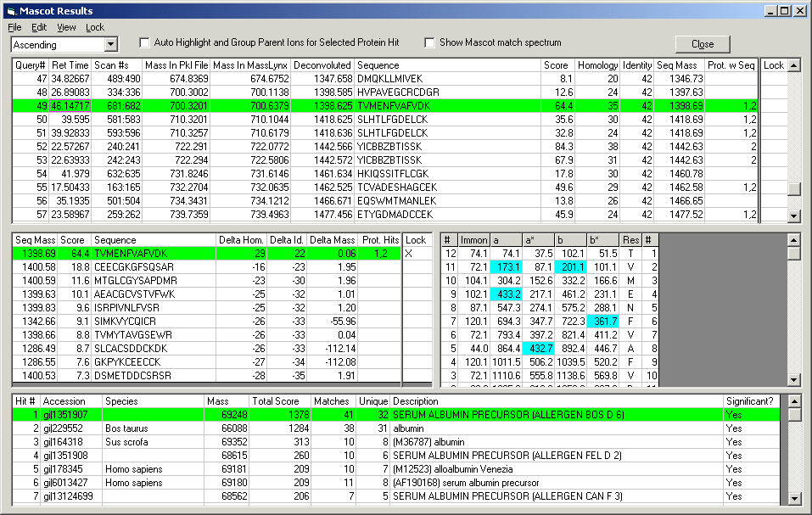Click the Homology column header in query table
Viewport: 812px width, 515px height.
(597, 65)
